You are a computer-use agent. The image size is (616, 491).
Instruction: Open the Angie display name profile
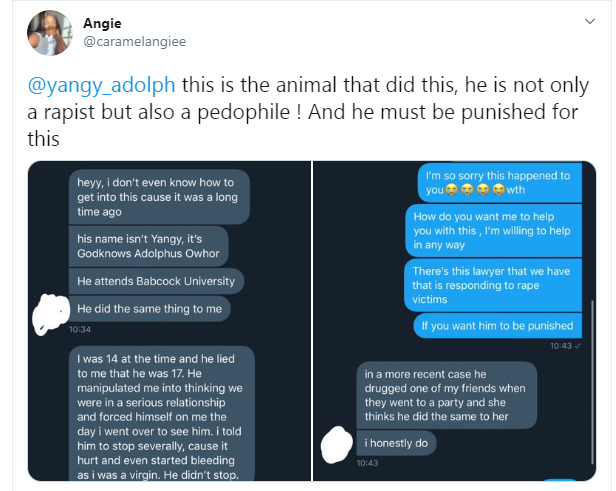point(101,22)
